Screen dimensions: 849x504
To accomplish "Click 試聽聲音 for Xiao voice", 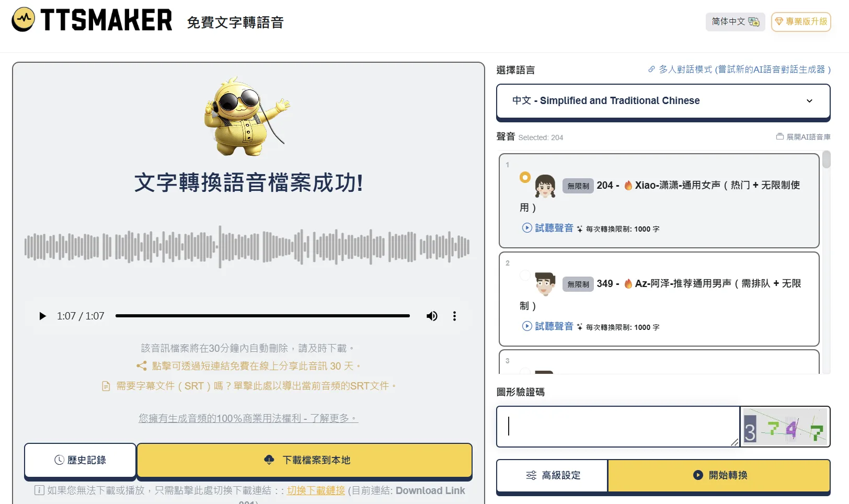I will 548,227.
